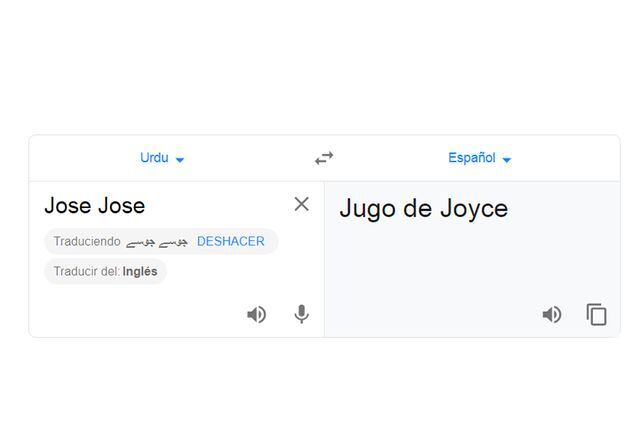Copy the translation to the clipboard
This screenshot has height=427, width=640.
(x=596, y=314)
